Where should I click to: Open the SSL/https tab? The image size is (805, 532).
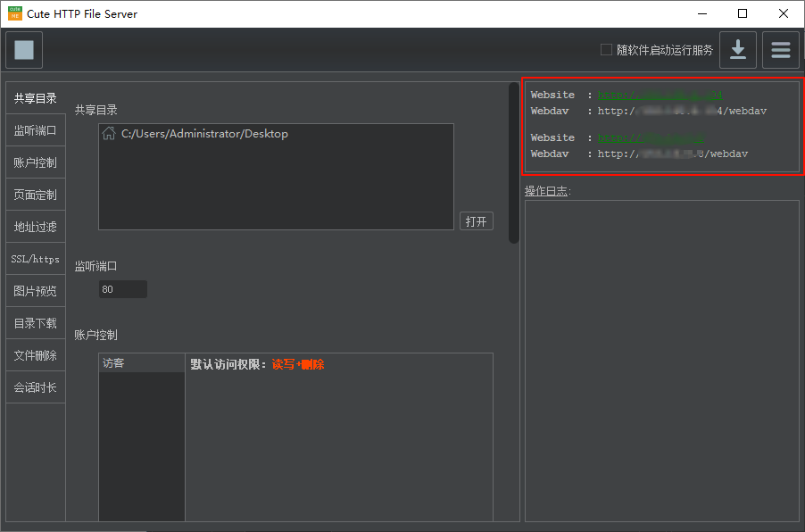[36, 259]
